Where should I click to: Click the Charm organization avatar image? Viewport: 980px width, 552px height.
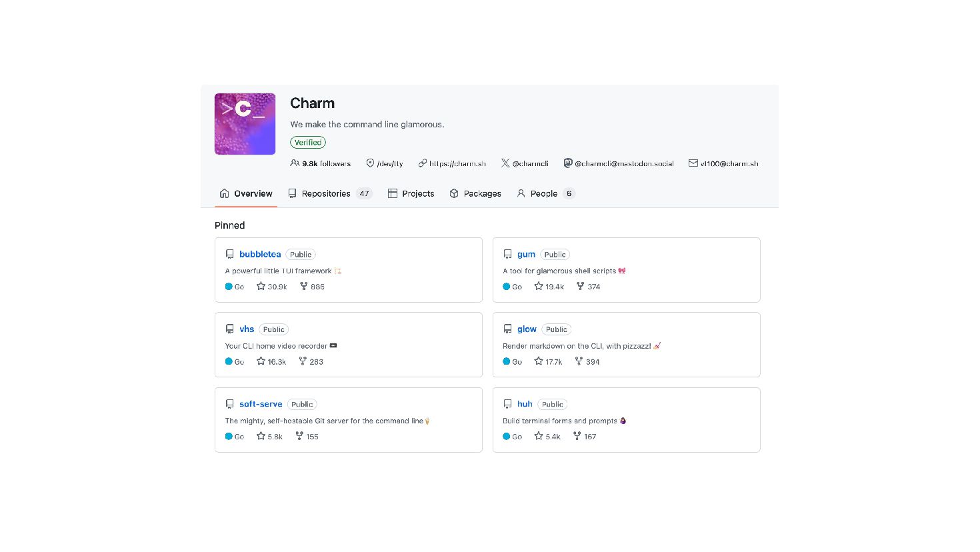tap(245, 124)
